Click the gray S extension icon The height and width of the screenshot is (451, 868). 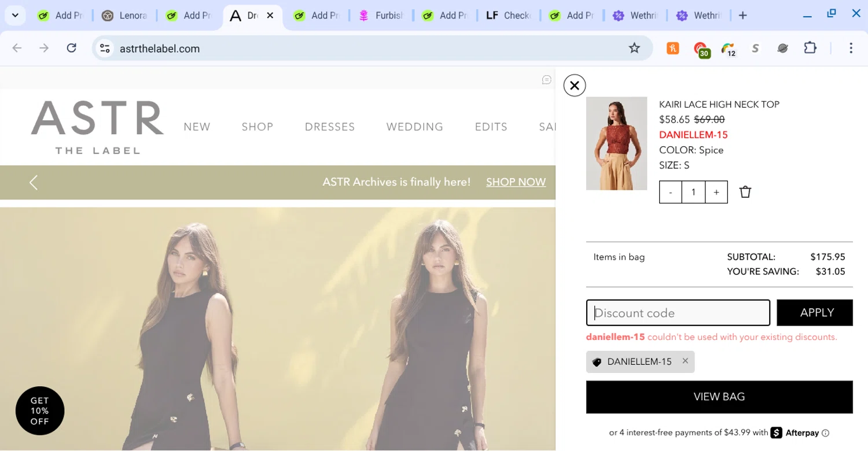[755, 49]
